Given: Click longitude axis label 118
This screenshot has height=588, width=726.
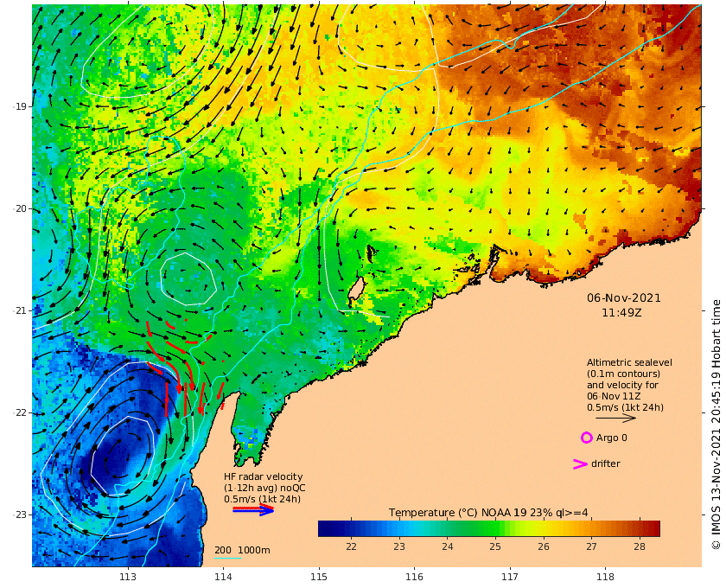Looking at the screenshot, I should coord(605,577).
